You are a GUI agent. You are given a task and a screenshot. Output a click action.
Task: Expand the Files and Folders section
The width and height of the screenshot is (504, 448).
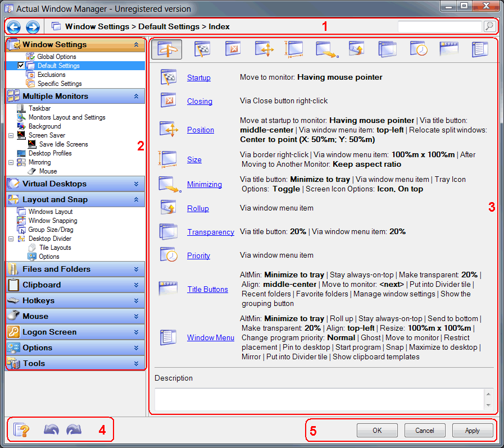[x=137, y=269]
